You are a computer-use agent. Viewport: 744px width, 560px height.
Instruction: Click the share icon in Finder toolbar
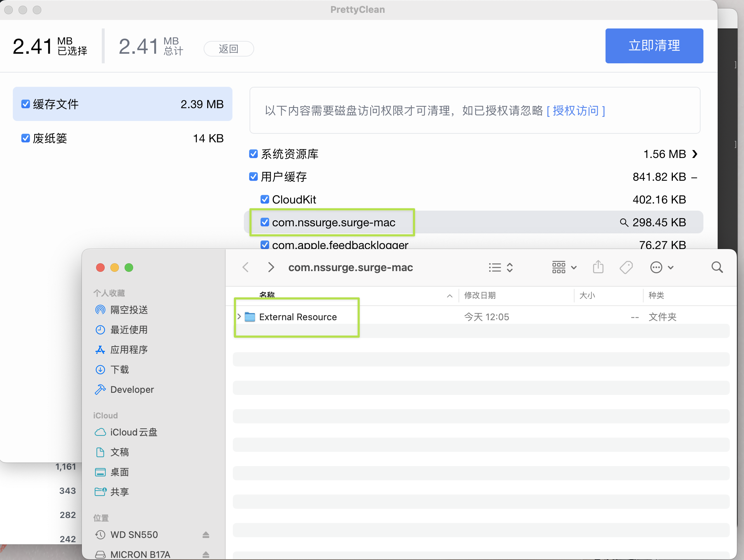pos(598,267)
